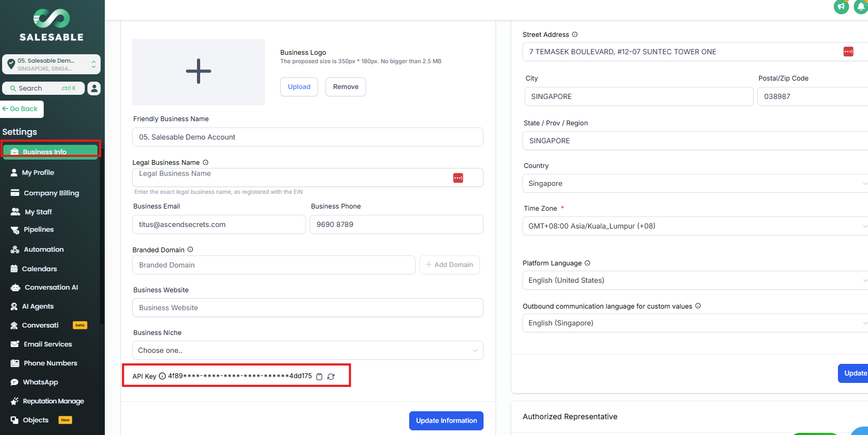The width and height of the screenshot is (868, 435).
Task: Click Outbound communication language info icon
Action: tap(698, 305)
